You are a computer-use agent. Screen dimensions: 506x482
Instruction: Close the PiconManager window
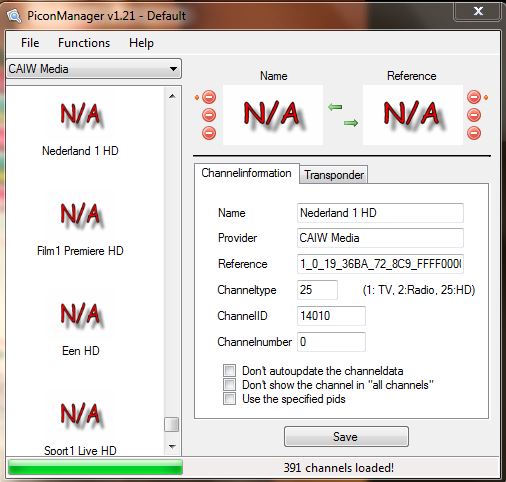click(x=478, y=11)
